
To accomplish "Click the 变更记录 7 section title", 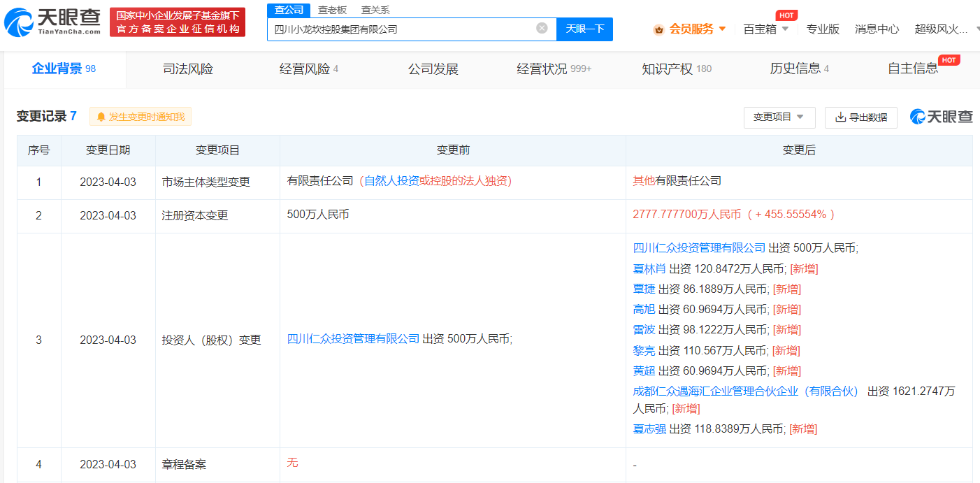I will pos(47,117).
